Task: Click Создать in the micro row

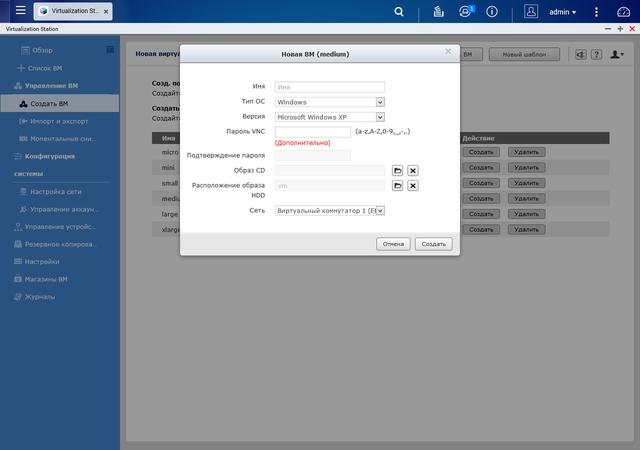Action: point(481,152)
